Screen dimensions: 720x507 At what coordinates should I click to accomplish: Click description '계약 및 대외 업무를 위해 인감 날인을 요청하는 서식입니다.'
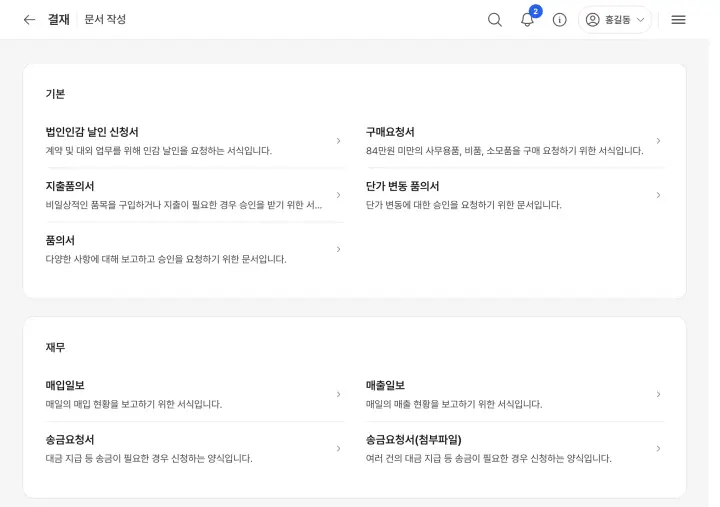158,151
